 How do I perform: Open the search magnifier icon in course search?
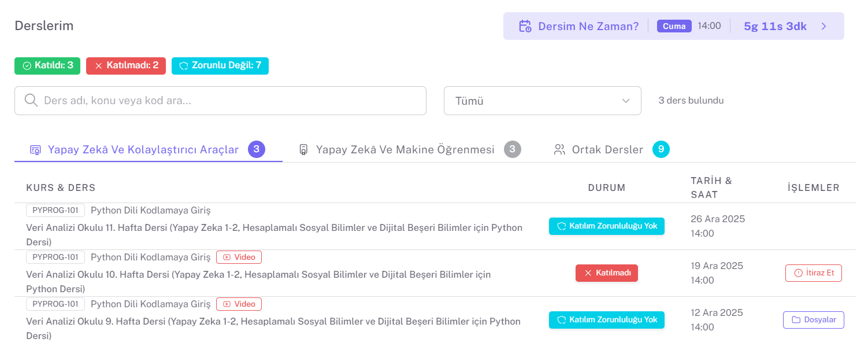(31, 100)
